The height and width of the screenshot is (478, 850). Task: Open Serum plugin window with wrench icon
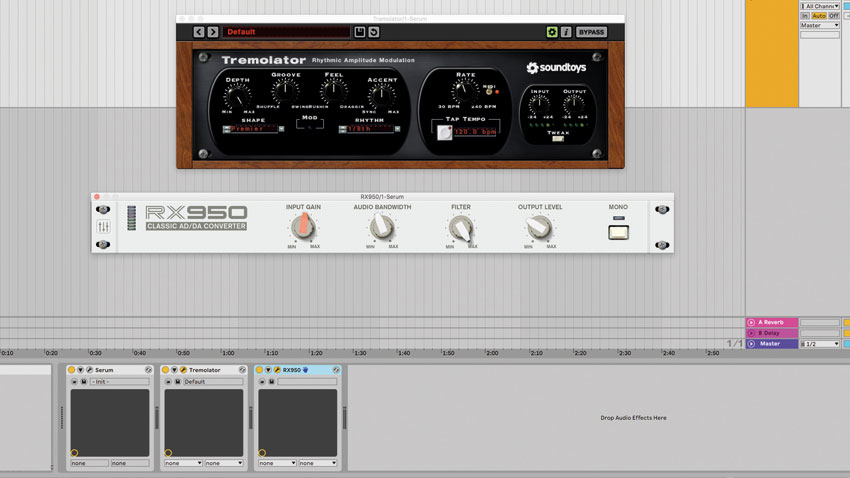tap(89, 370)
